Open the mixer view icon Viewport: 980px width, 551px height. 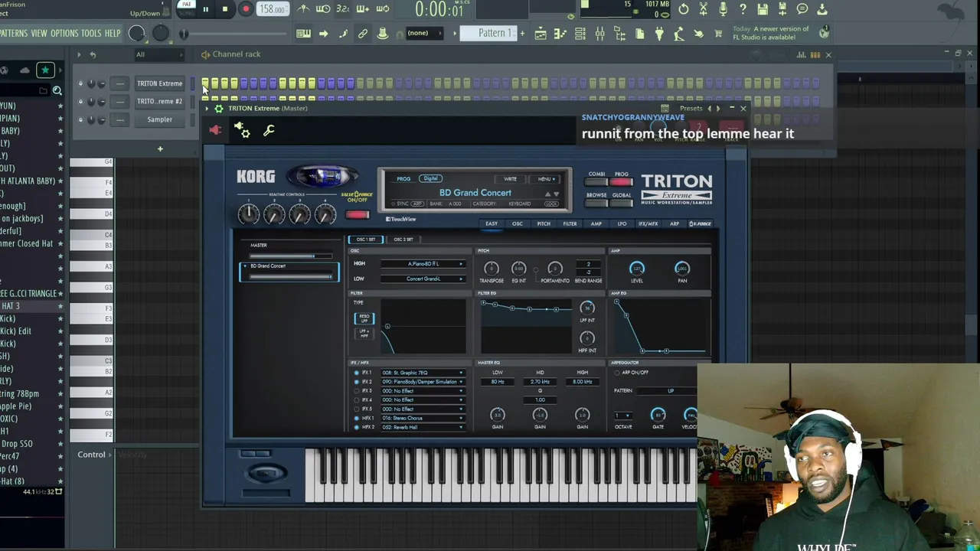click(600, 34)
